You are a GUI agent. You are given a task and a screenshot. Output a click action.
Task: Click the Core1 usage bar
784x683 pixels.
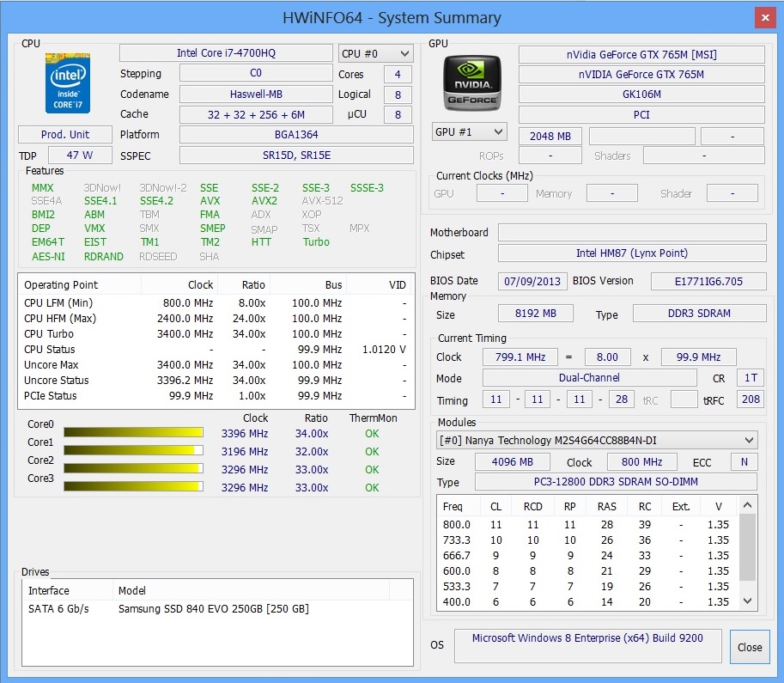point(133,450)
